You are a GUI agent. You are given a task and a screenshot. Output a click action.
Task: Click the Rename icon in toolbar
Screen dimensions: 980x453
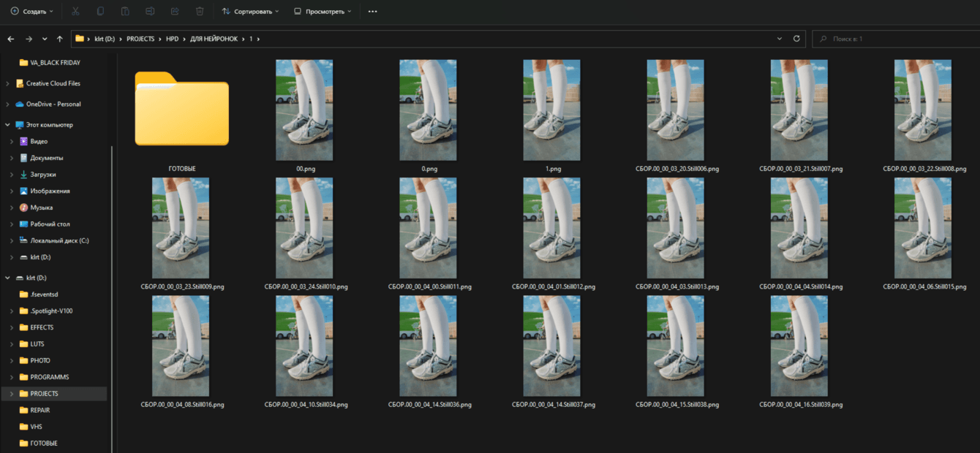[150, 12]
